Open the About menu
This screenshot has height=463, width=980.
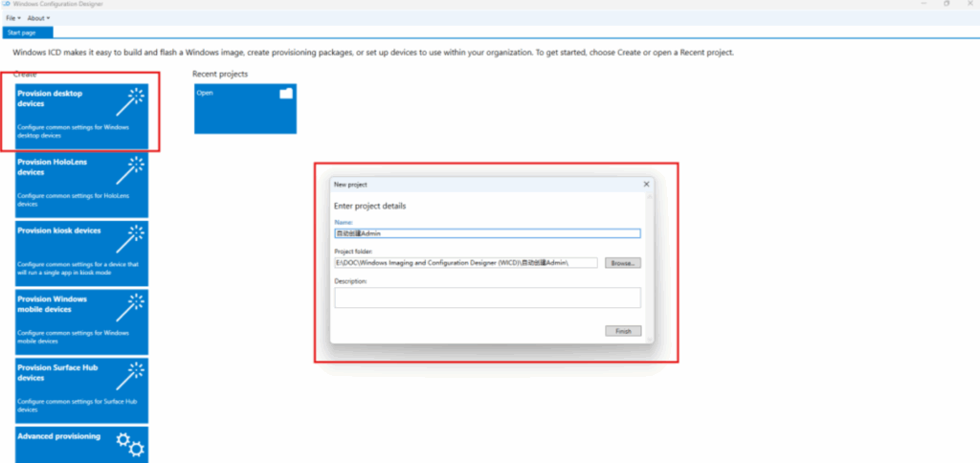coord(38,18)
